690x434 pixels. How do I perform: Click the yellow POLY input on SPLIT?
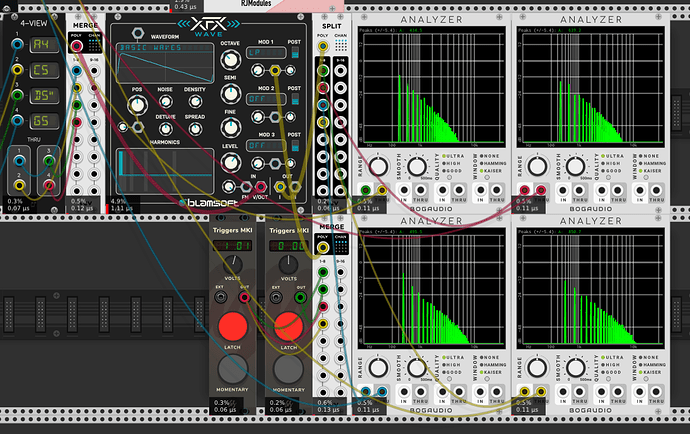[323, 46]
